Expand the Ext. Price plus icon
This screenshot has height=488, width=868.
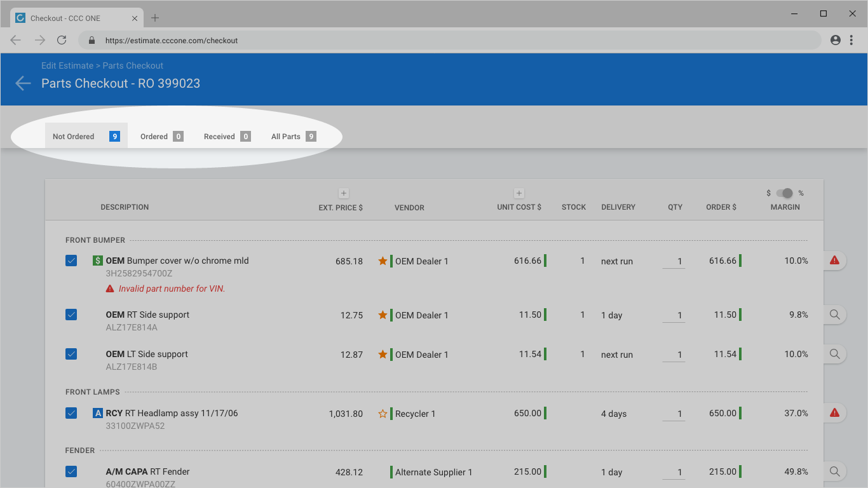343,193
